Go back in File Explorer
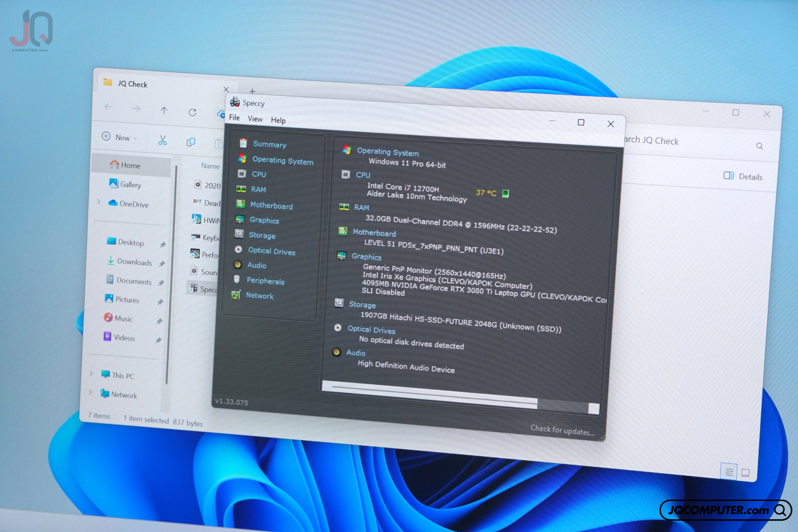Screen dimensions: 798x532 pyautogui.click(x=108, y=107)
